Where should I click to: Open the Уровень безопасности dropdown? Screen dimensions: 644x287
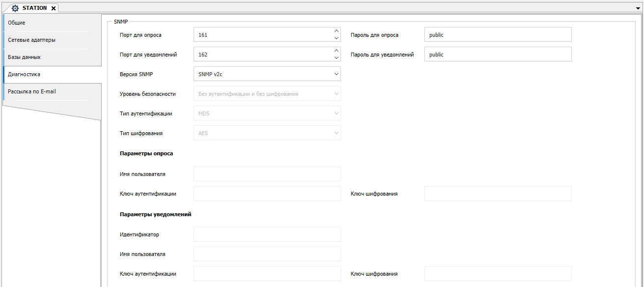point(336,93)
